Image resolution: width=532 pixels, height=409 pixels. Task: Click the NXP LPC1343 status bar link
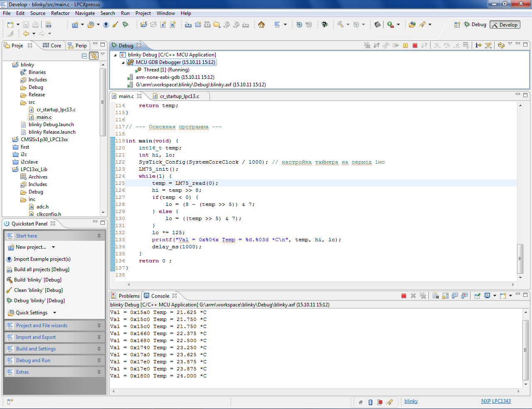pyautogui.click(x=496, y=401)
